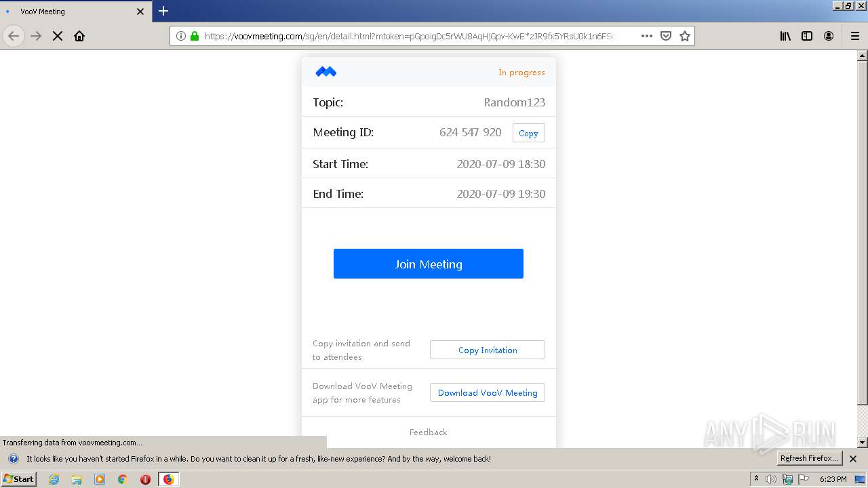The image size is (868, 488).
Task: Open the Firefox hamburger menu
Action: (x=855, y=36)
